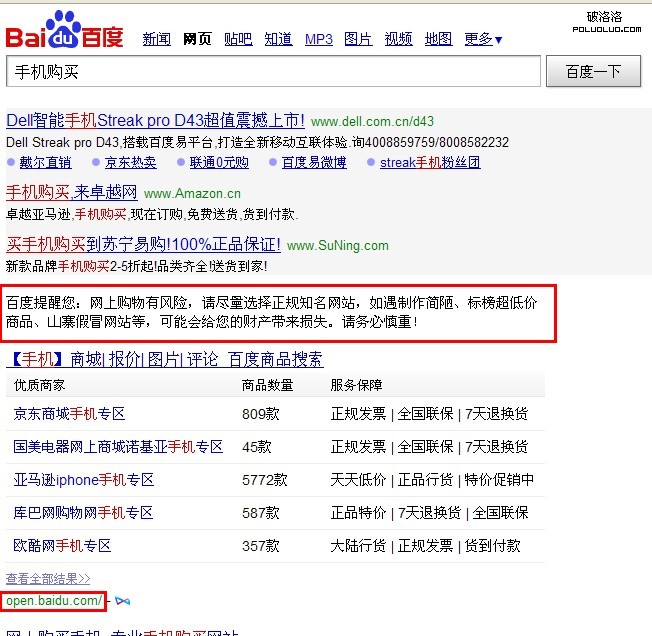Open the 戴尔直销 sublink
The height and width of the screenshot is (636, 652).
tap(45, 162)
